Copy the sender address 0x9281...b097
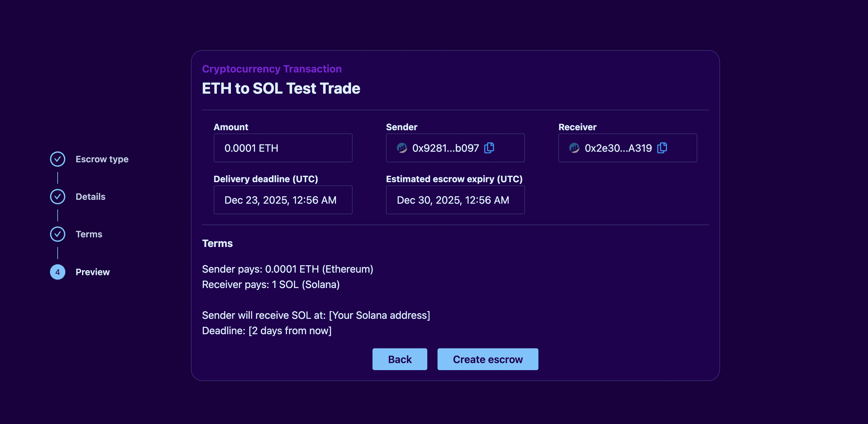This screenshot has height=424, width=868. tap(489, 148)
